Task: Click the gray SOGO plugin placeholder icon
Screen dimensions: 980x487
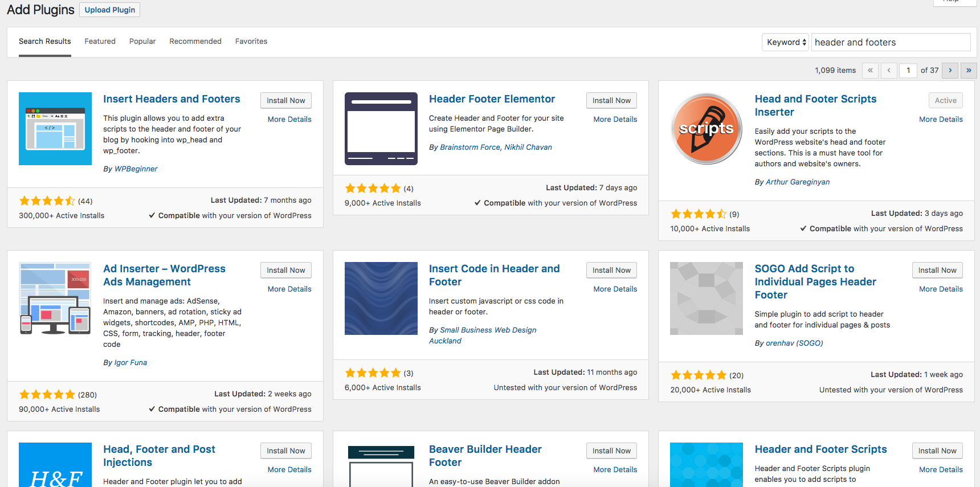Action: pyautogui.click(x=707, y=298)
